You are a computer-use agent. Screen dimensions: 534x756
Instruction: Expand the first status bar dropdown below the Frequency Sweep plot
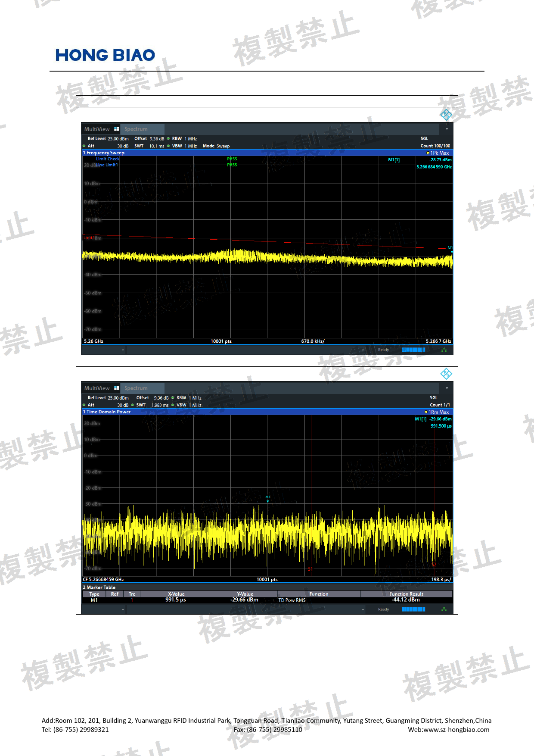click(123, 350)
